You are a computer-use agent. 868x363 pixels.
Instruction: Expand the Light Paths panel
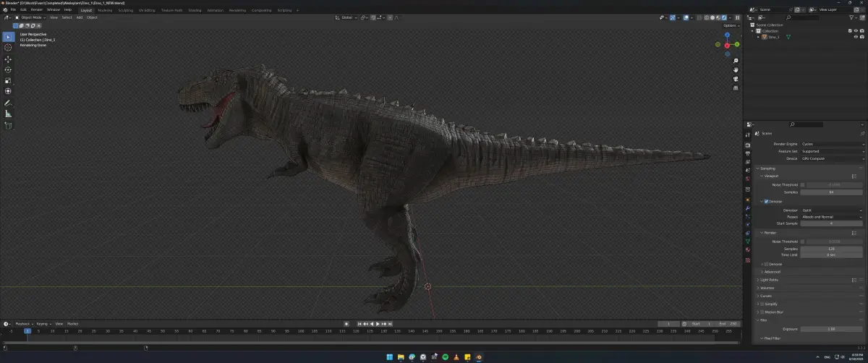(x=770, y=280)
